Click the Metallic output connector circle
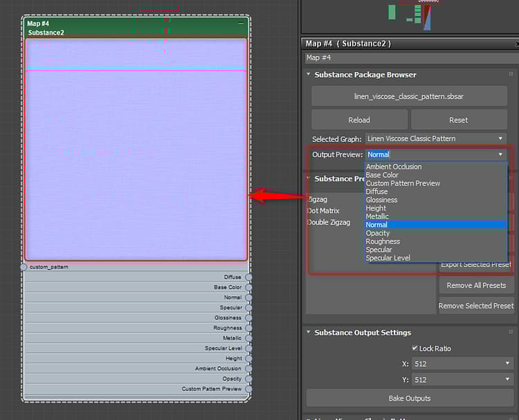The width and height of the screenshot is (519, 420). [x=248, y=338]
